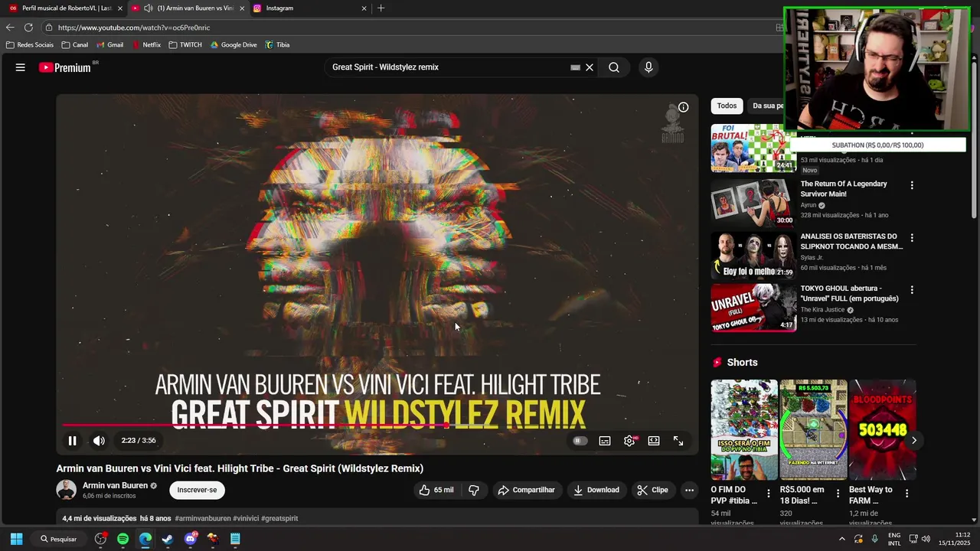Image resolution: width=980 pixels, height=551 pixels.
Task: Show next Shorts with arrow
Action: (913, 440)
